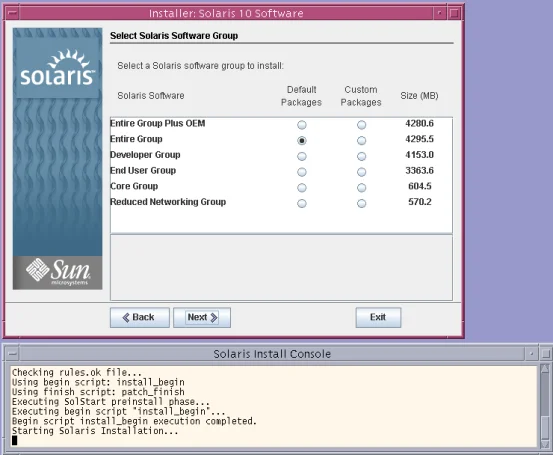Choose Custom Packages for Reduced Networking Group
Image resolution: width=553 pixels, height=455 pixels.
[x=361, y=203]
